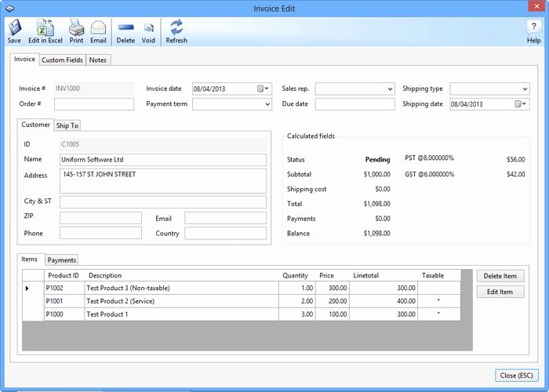
Task: Select the Customer tab
Action: tap(35, 125)
